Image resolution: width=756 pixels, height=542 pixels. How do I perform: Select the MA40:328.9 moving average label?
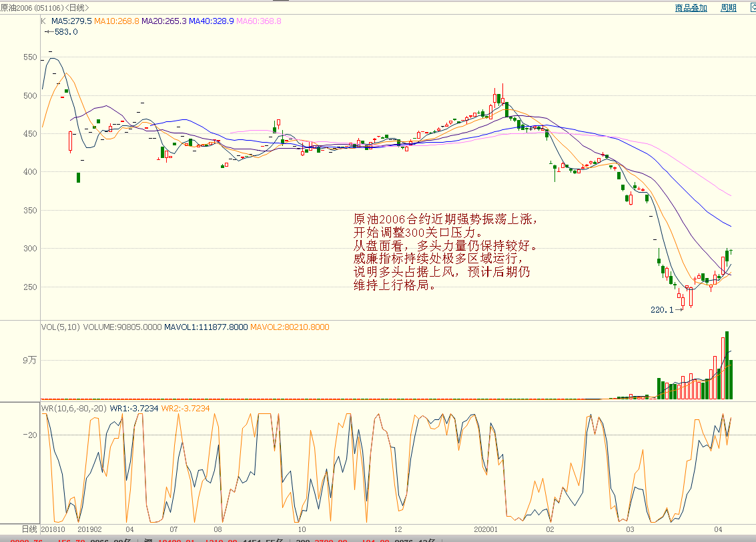211,21
